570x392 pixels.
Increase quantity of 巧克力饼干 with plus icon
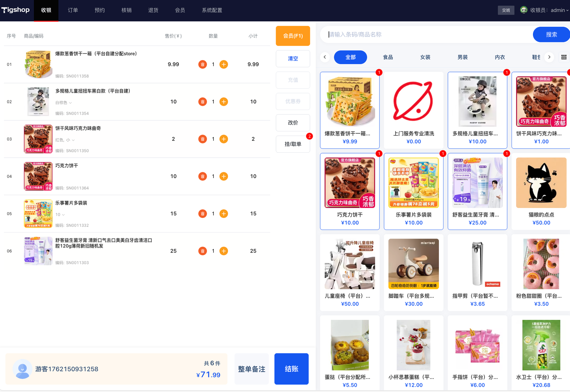pyautogui.click(x=224, y=176)
